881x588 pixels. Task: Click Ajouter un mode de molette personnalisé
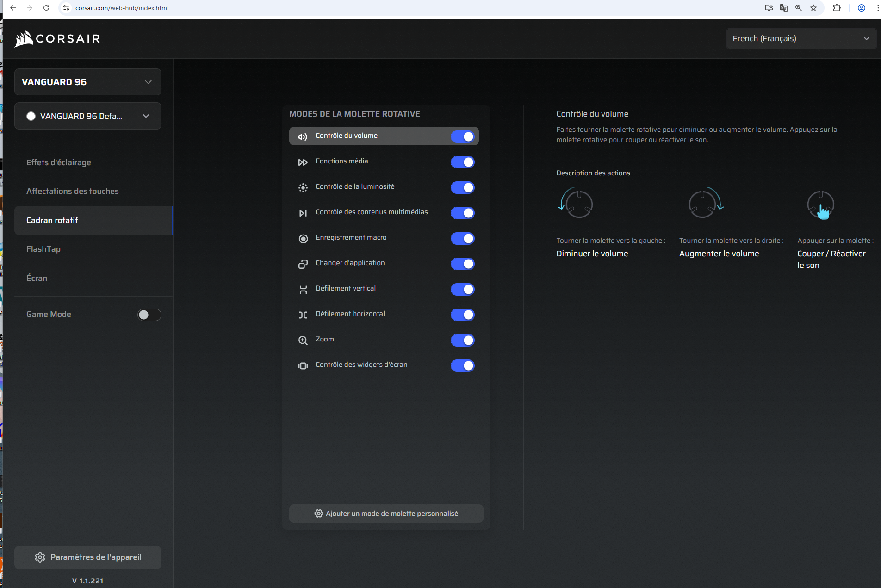tap(386, 514)
